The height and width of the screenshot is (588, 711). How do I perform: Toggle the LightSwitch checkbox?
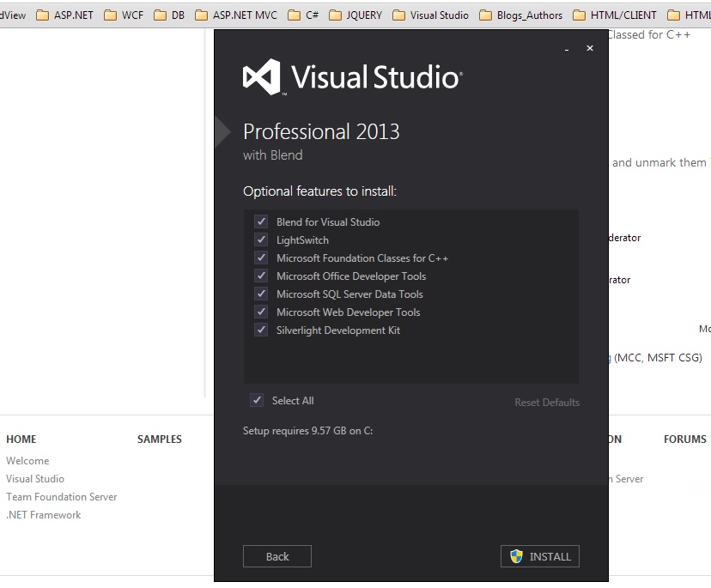[x=261, y=239]
